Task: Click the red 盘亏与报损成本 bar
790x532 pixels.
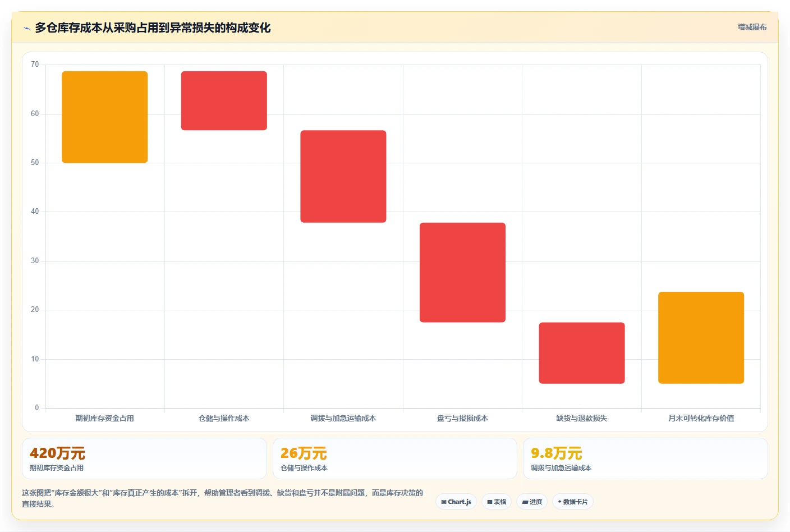Action: click(x=462, y=272)
